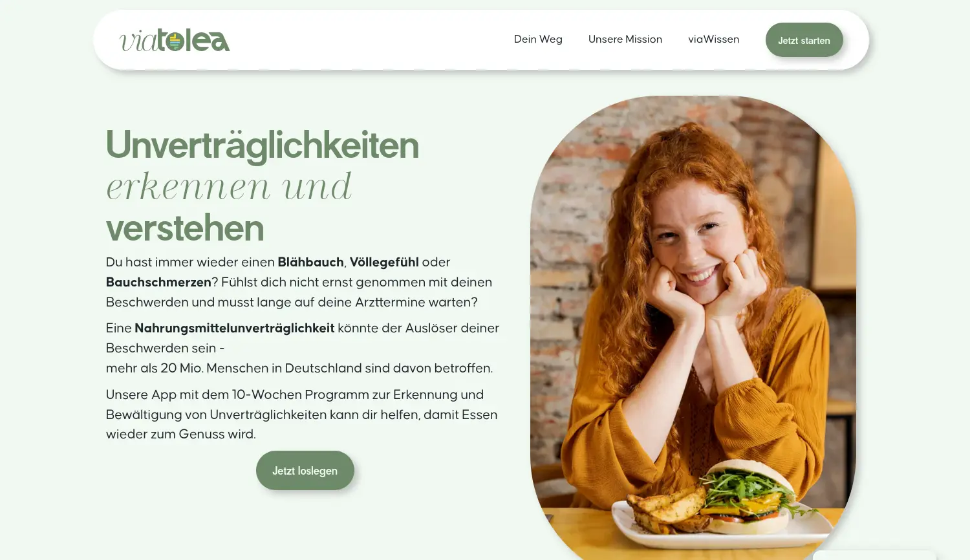Open the Dein Weg menu item

tap(538, 39)
